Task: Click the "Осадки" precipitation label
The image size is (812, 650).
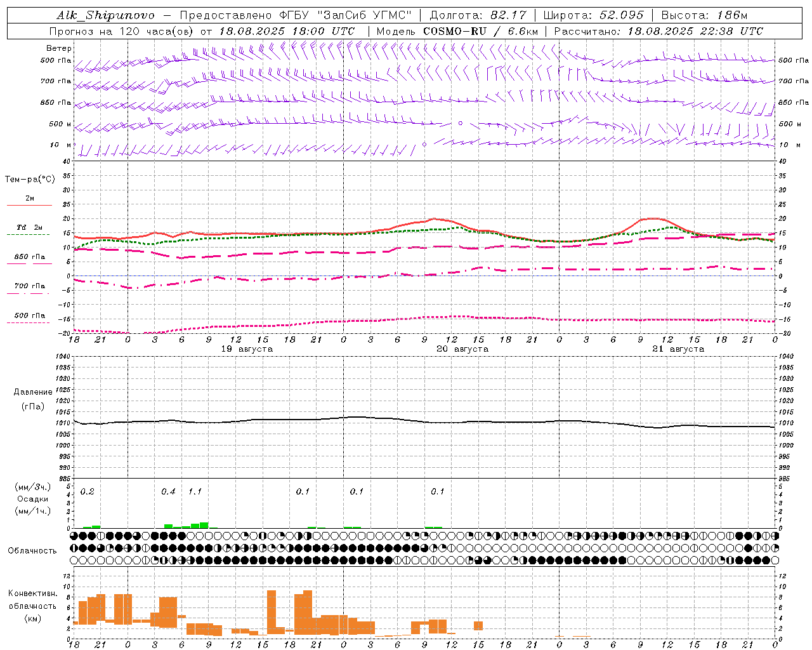Action: click(x=33, y=499)
